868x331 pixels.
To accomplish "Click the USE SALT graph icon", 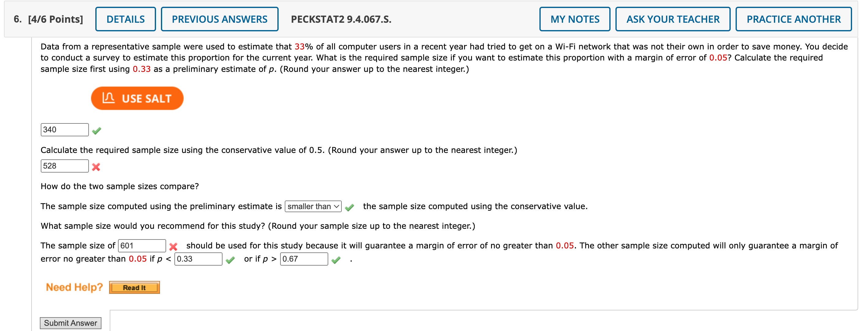I will (x=109, y=98).
